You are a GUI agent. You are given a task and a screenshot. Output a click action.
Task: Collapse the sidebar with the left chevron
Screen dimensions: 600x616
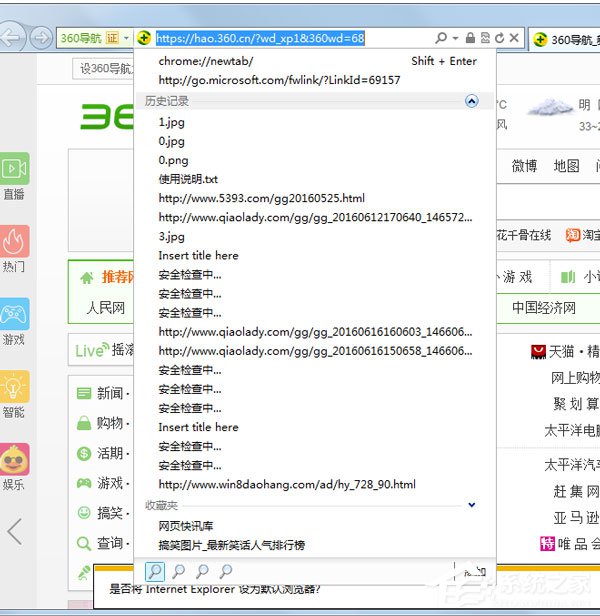coord(15,532)
